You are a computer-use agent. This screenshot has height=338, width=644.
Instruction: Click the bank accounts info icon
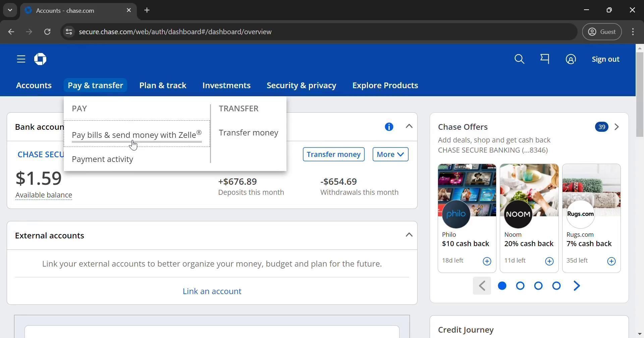[x=389, y=127]
